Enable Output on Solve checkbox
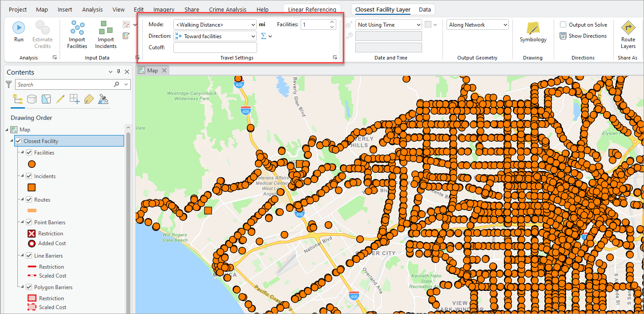Screen dimensions: 644x314 [x=563, y=25]
